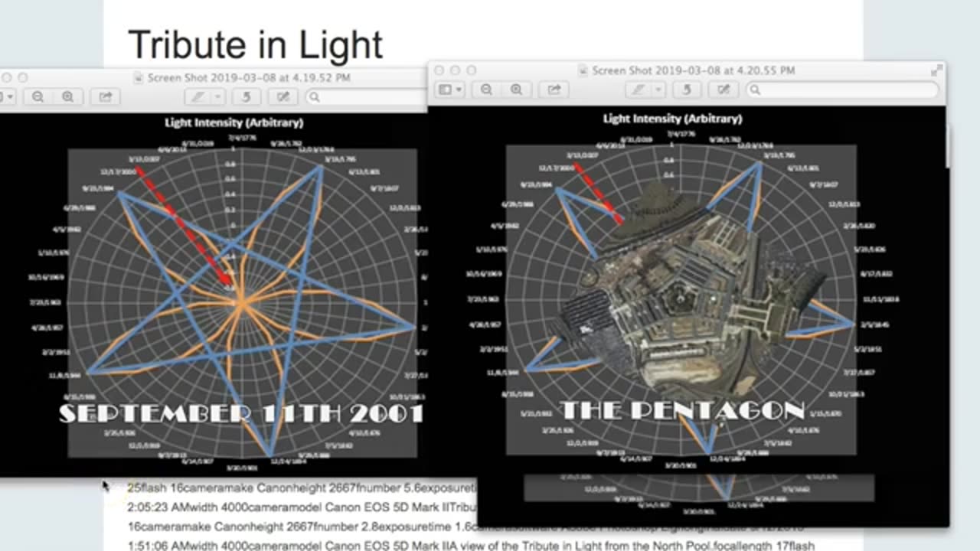Open highlight color dropdown in 4.20.55 PM window

click(658, 90)
